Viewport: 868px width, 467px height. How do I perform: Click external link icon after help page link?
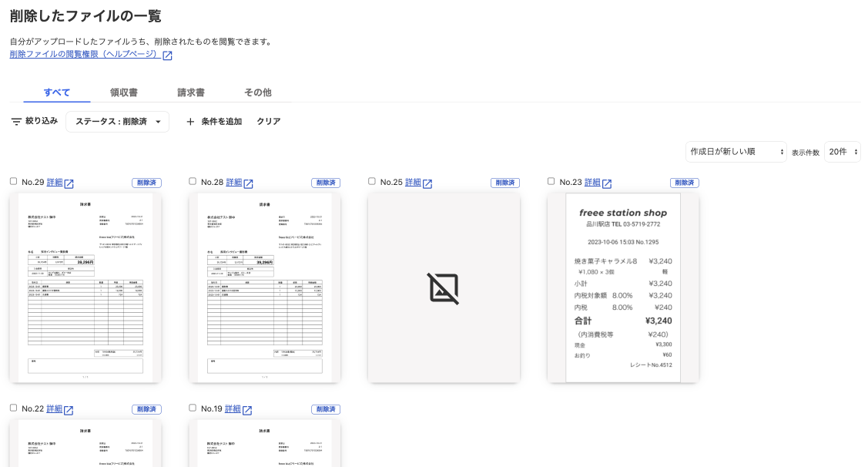(167, 55)
